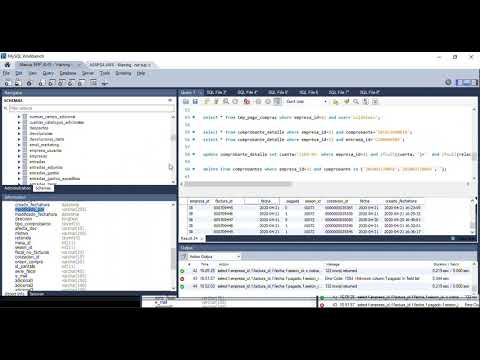
Task: Switch to the second SQL File tab
Action: coord(247,92)
